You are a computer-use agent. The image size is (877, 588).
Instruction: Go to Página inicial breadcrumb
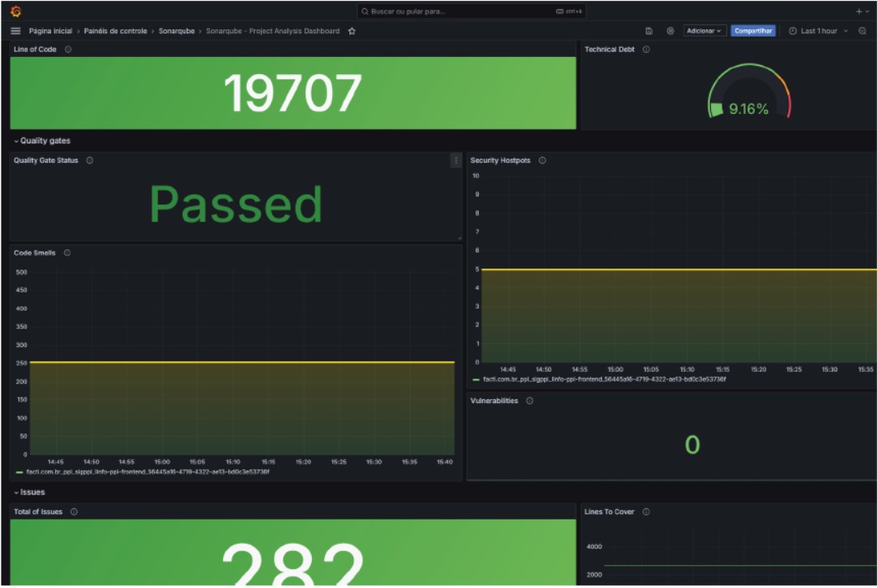click(50, 31)
